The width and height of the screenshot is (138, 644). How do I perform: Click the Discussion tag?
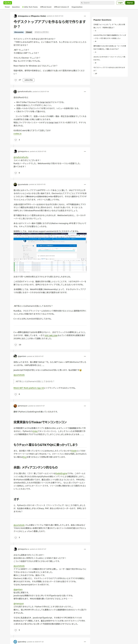pos(19,32)
